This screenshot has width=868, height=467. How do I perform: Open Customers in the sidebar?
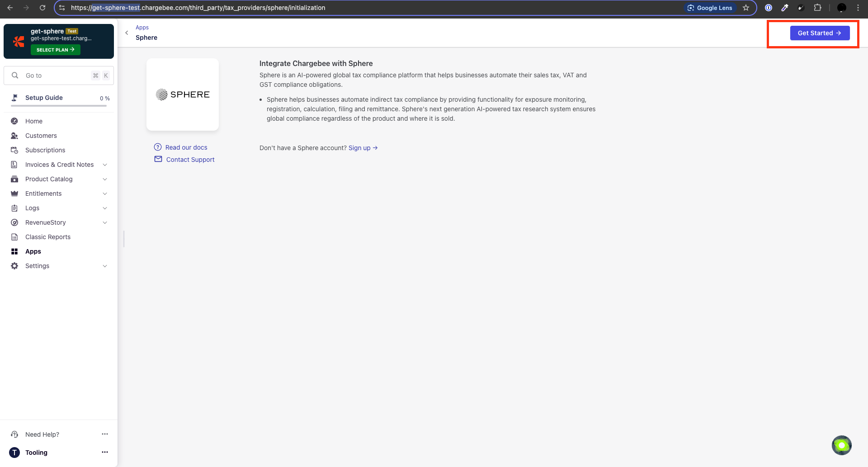pos(41,136)
